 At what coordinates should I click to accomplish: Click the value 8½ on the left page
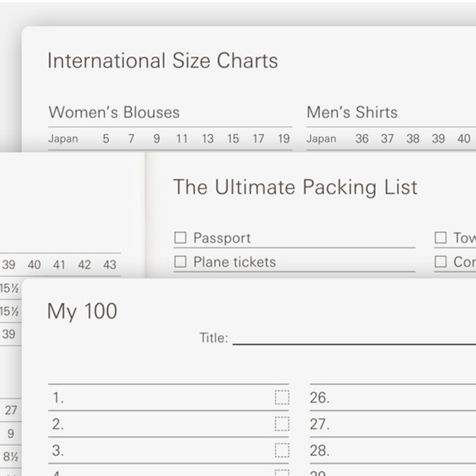click(x=10, y=457)
